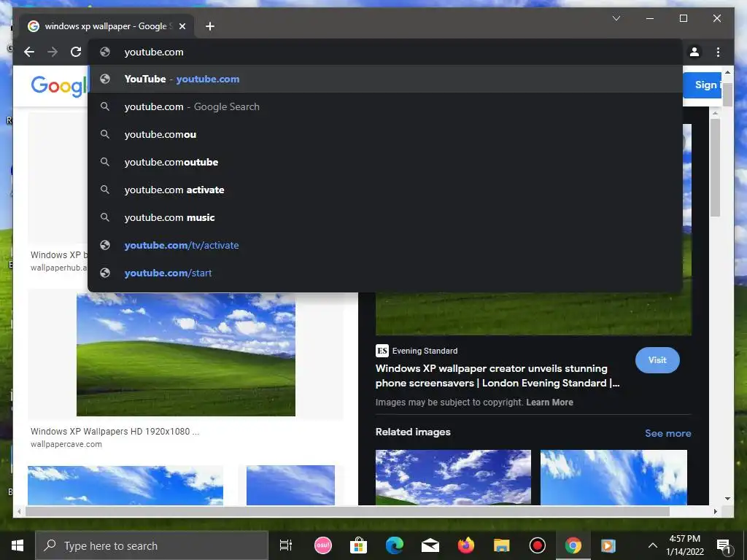Open the youtube.com/start suggestion
This screenshot has height=560, width=747.
pos(385,273)
